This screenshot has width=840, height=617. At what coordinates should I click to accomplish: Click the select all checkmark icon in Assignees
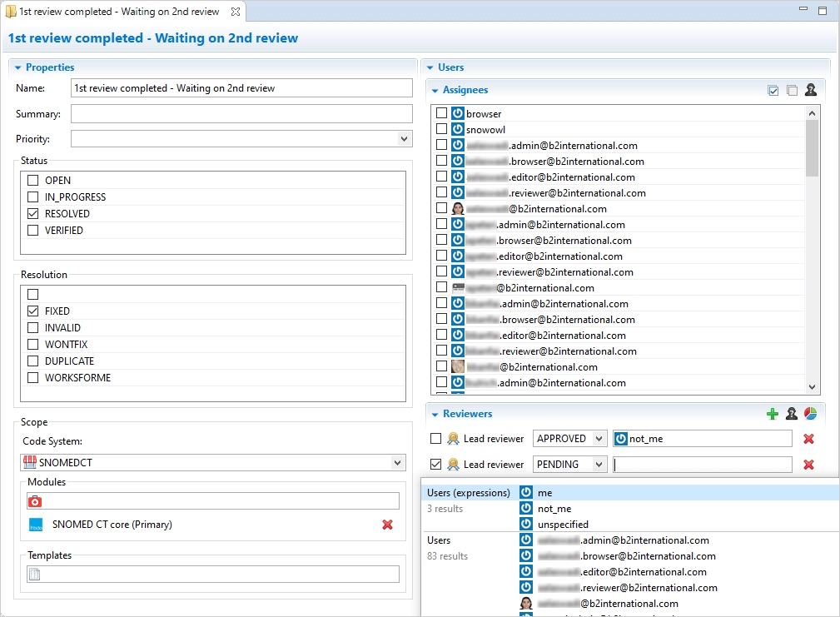coord(773,90)
